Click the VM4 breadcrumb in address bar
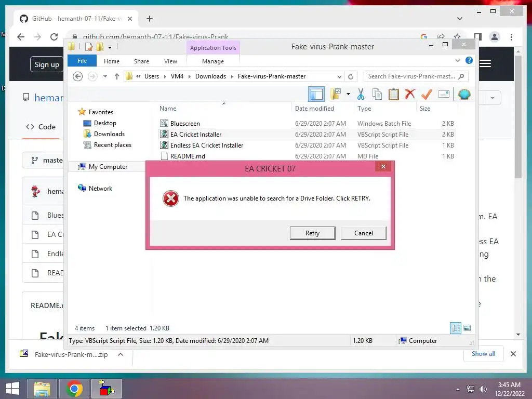 click(x=177, y=76)
